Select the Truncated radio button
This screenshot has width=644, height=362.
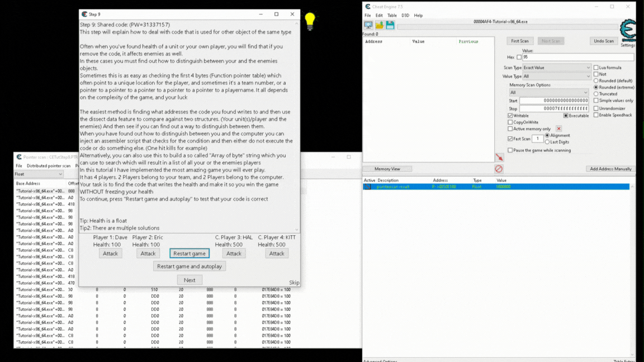click(x=596, y=93)
